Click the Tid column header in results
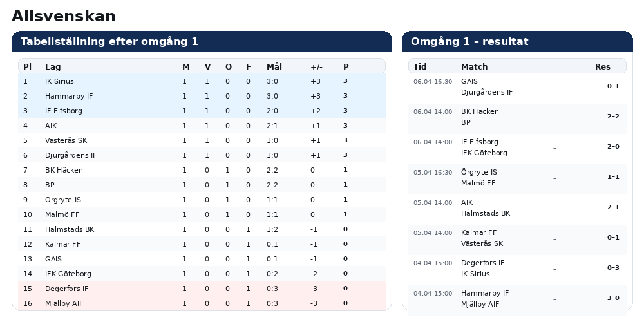The width and height of the screenshot is (644, 322). [x=420, y=66]
